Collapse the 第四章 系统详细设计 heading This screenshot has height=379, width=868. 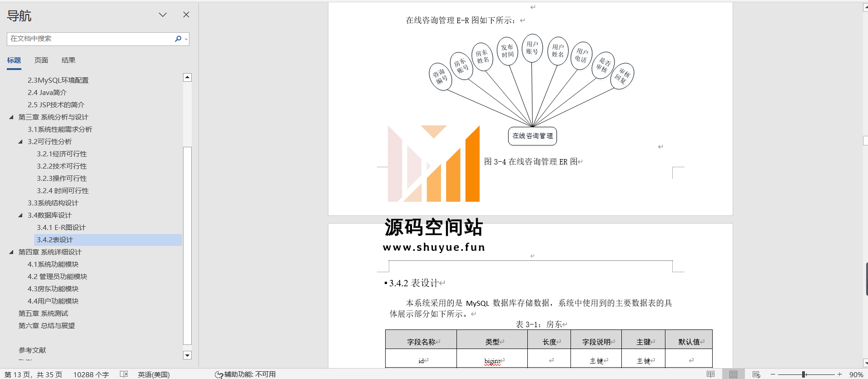(11, 252)
